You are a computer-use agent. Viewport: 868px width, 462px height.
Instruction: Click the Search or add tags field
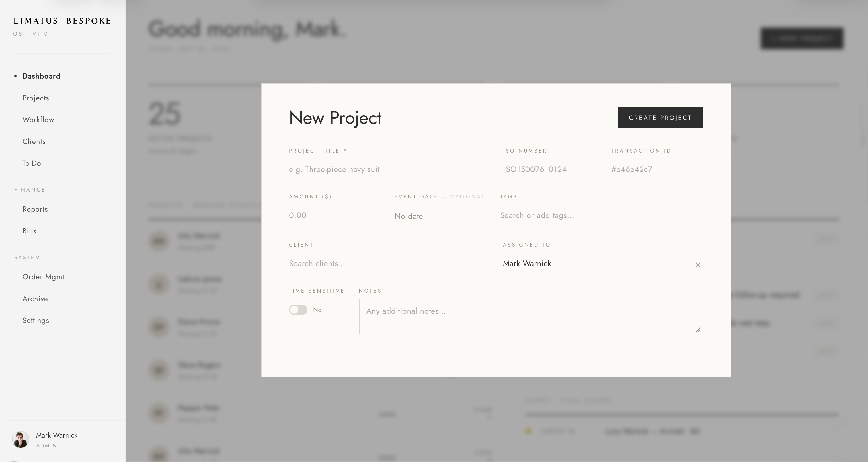tap(601, 215)
